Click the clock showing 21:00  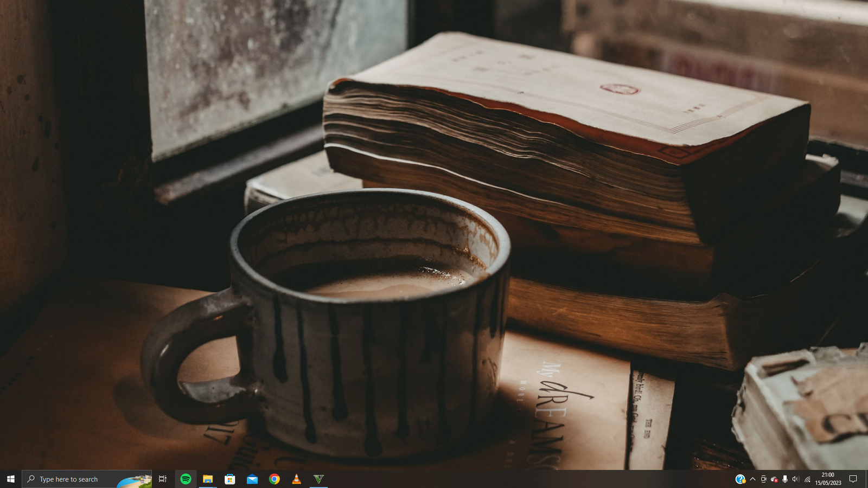pos(828,479)
